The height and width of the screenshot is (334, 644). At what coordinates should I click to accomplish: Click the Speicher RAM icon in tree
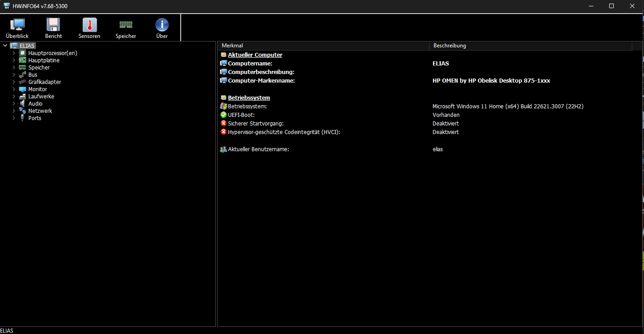(22, 67)
